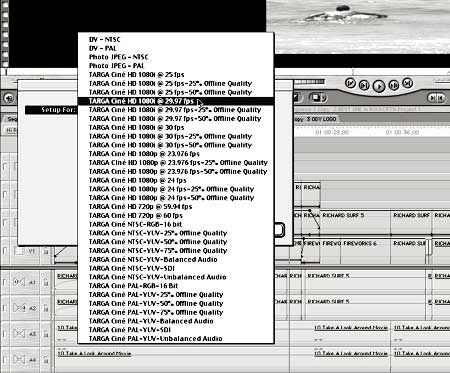
Task: Lock the V1 video track
Action: pyautogui.click(x=46, y=251)
